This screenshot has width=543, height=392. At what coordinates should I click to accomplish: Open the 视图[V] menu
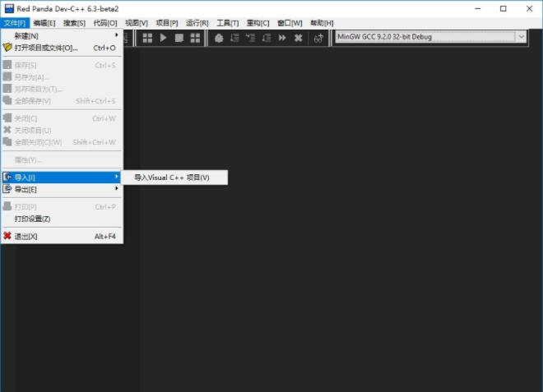137,23
